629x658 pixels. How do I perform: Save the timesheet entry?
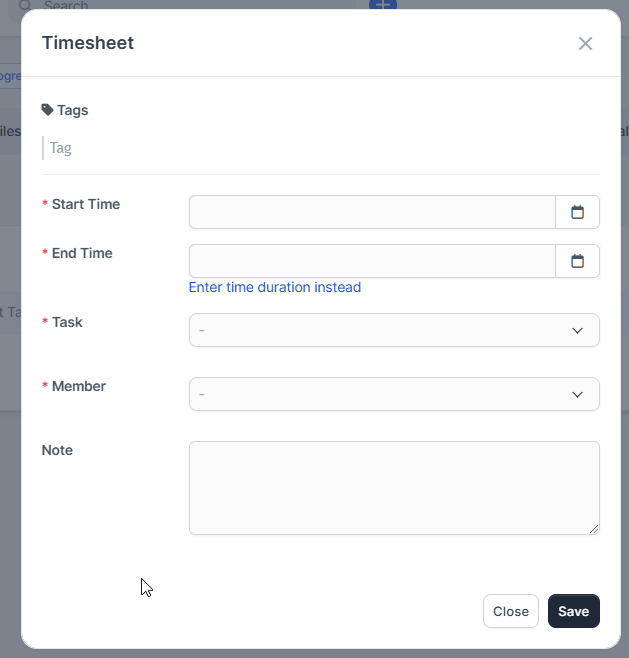click(573, 611)
